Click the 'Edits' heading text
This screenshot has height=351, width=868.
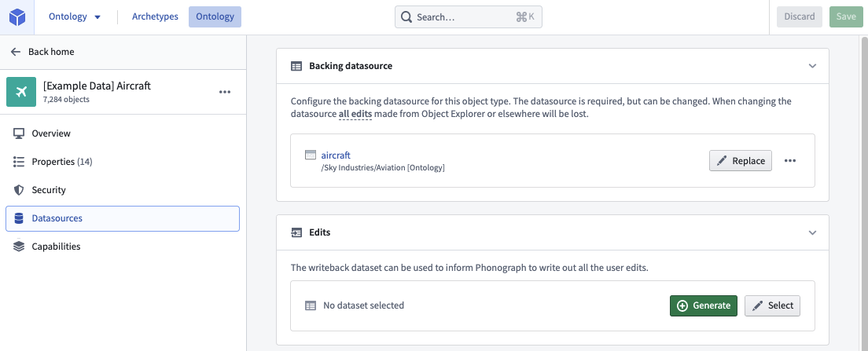(x=320, y=232)
